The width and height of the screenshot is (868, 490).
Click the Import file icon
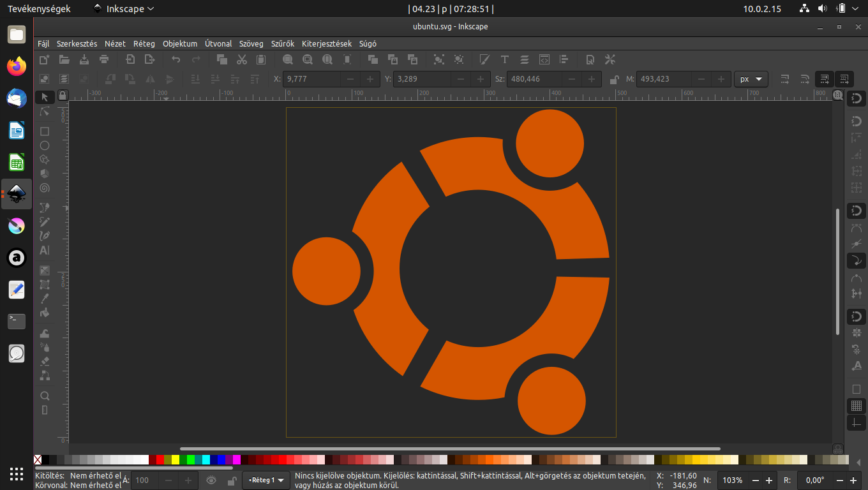point(130,59)
